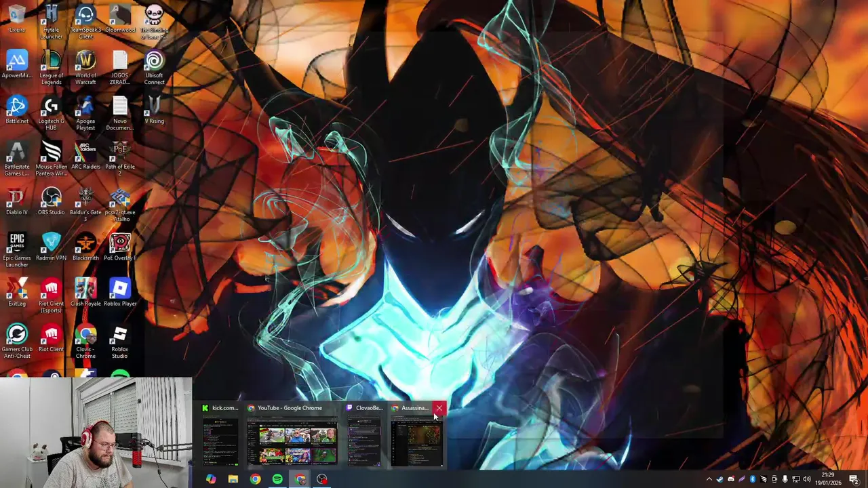Select the ExitLag desktop shortcut
868x488 pixels.
click(x=17, y=291)
